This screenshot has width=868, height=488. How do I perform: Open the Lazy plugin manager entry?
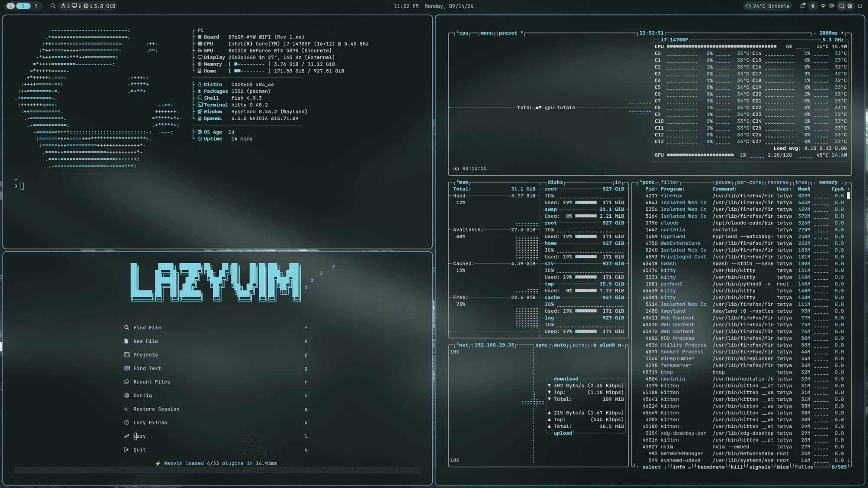(x=217, y=436)
